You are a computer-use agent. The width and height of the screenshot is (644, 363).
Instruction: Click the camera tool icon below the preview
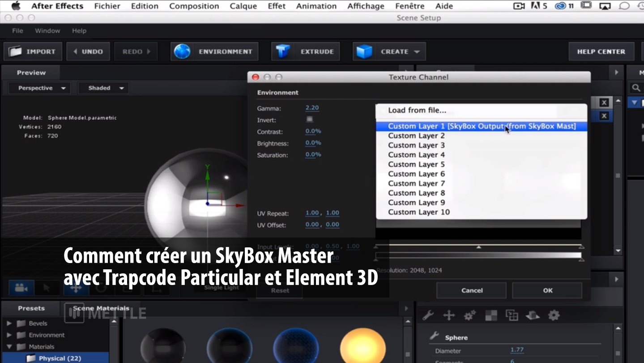21,288
